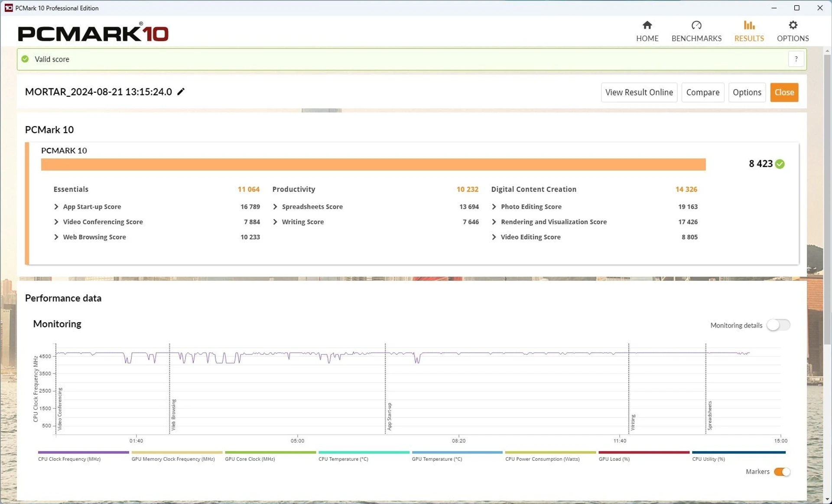Select GPU Load (%) legend entry
The image size is (832, 504).
[644, 456]
